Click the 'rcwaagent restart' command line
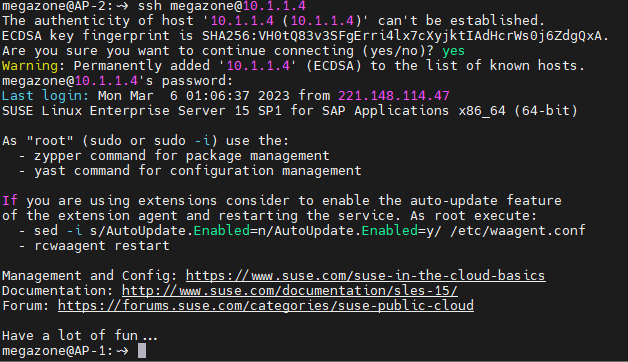 (x=102, y=245)
